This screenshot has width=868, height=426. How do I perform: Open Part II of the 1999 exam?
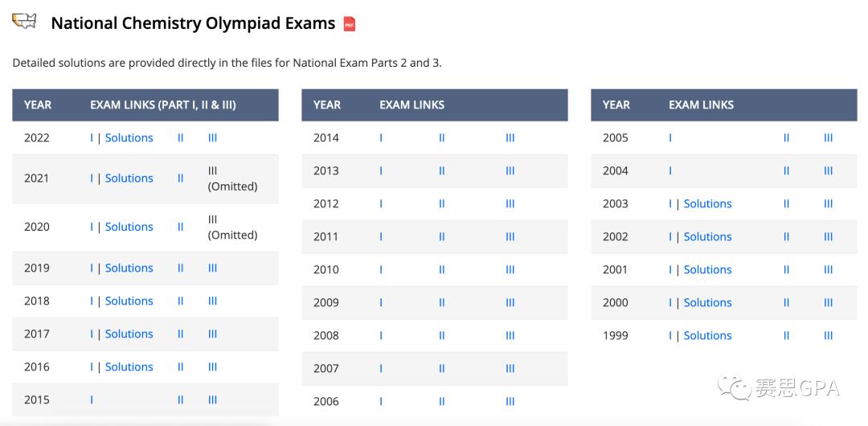pyautogui.click(x=786, y=335)
